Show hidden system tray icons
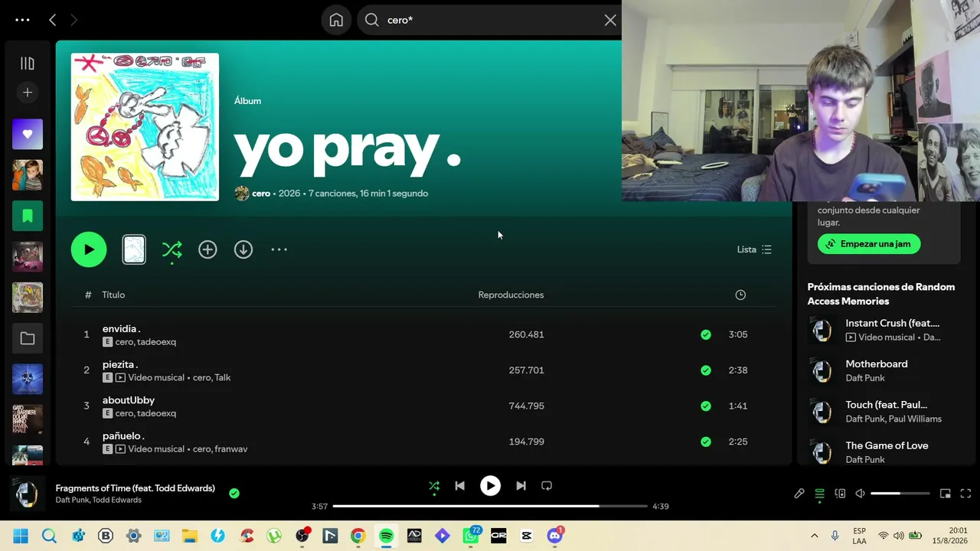 tap(814, 536)
